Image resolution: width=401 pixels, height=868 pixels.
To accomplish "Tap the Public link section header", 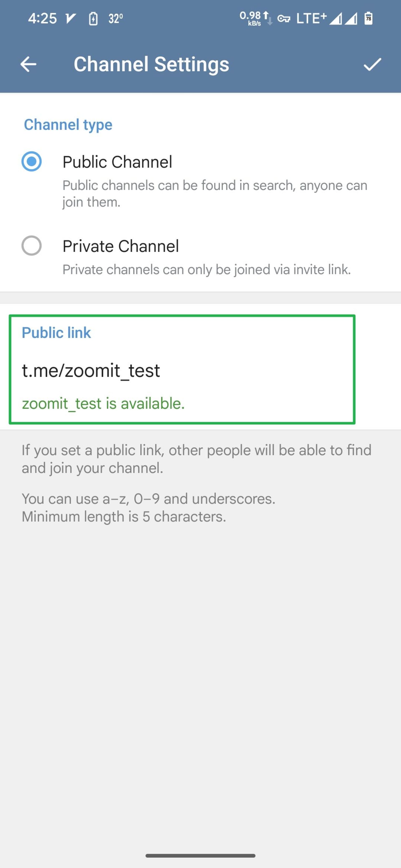I will (56, 333).
